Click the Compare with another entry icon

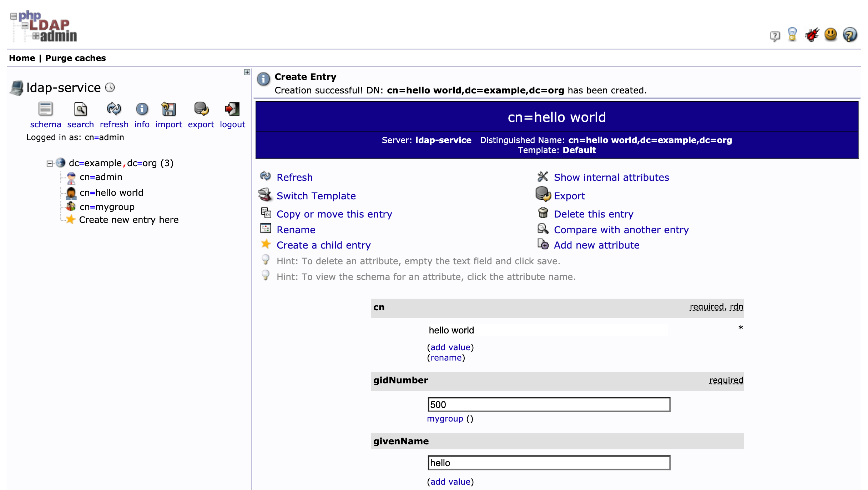tap(543, 229)
